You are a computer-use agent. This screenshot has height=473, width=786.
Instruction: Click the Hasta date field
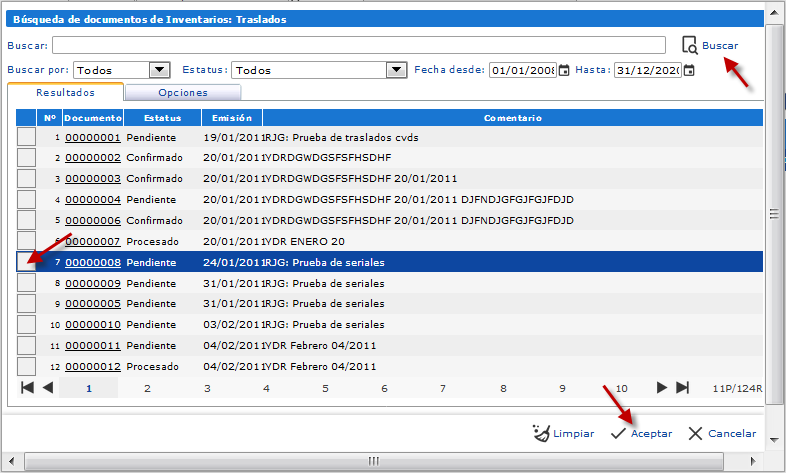pyautogui.click(x=648, y=70)
